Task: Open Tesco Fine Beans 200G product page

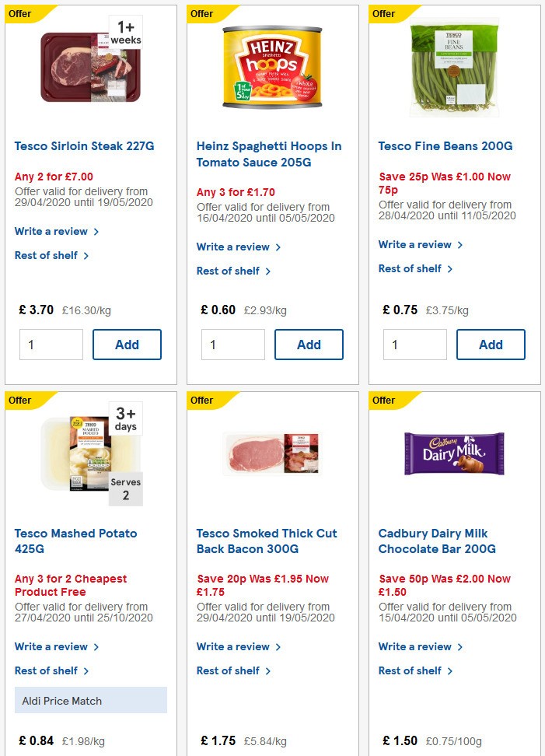Action: pos(445,145)
